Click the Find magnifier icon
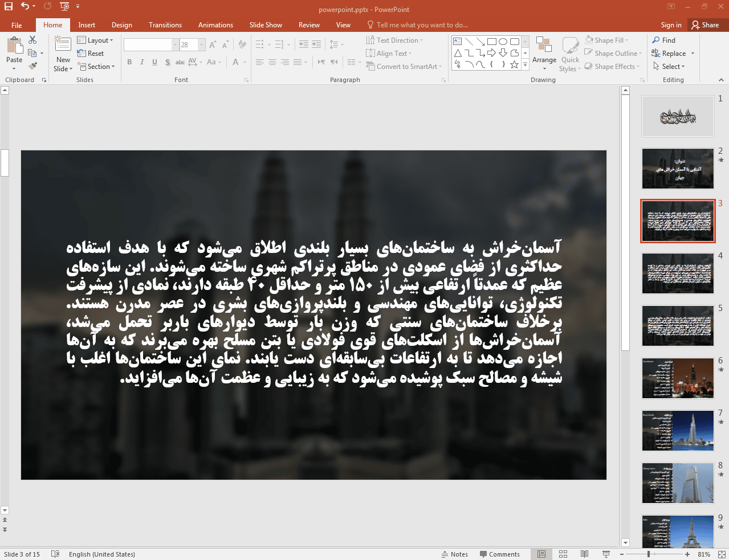This screenshot has width=729, height=560. [x=657, y=40]
